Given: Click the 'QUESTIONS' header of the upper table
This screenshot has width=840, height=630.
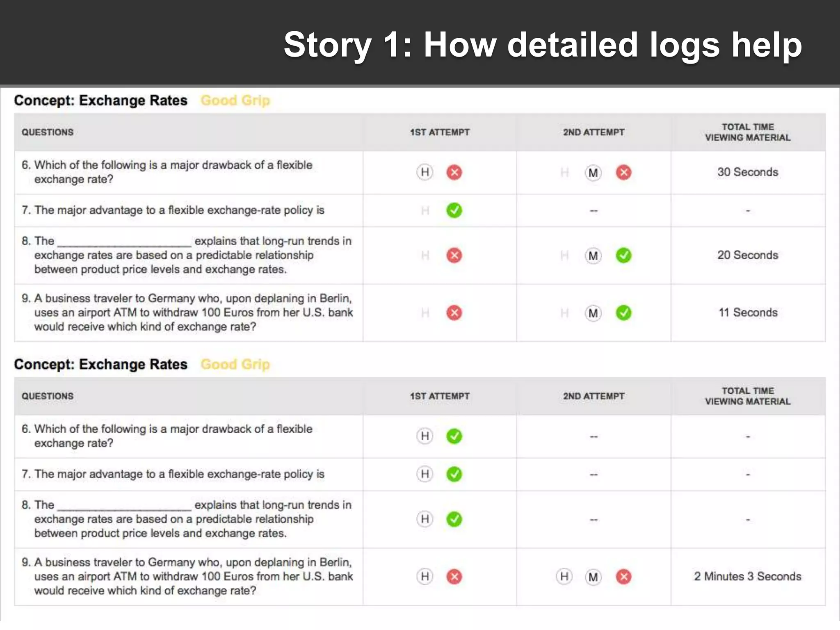Looking at the screenshot, I should click(x=48, y=132).
